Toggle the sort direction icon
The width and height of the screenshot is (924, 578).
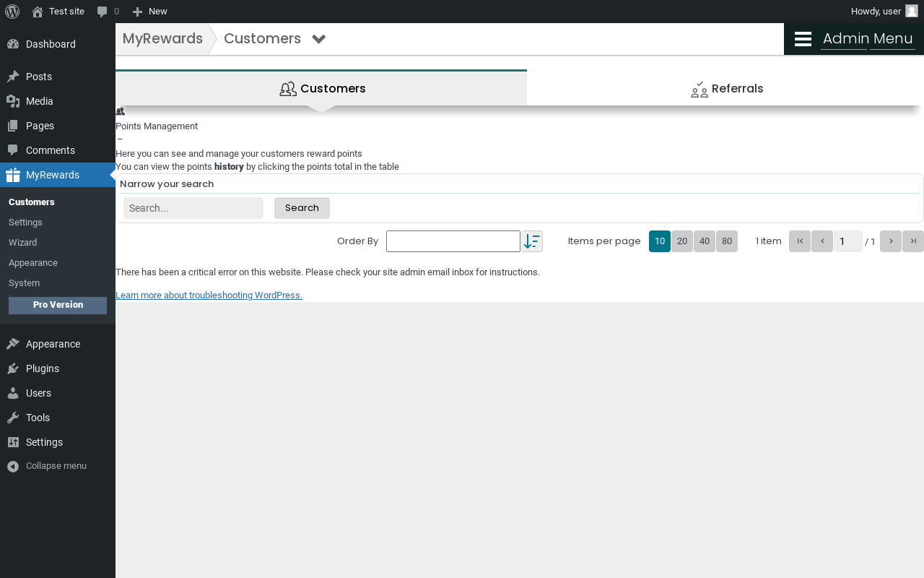pos(532,241)
